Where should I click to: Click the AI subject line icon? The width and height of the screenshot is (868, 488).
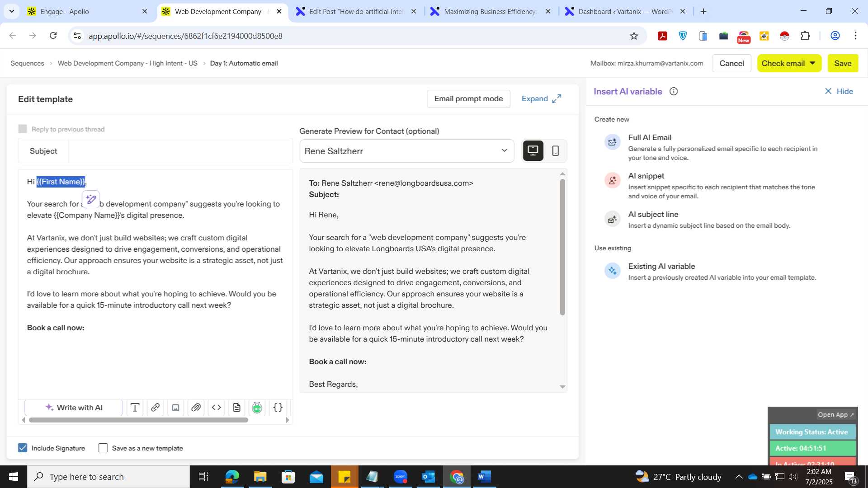tap(613, 219)
